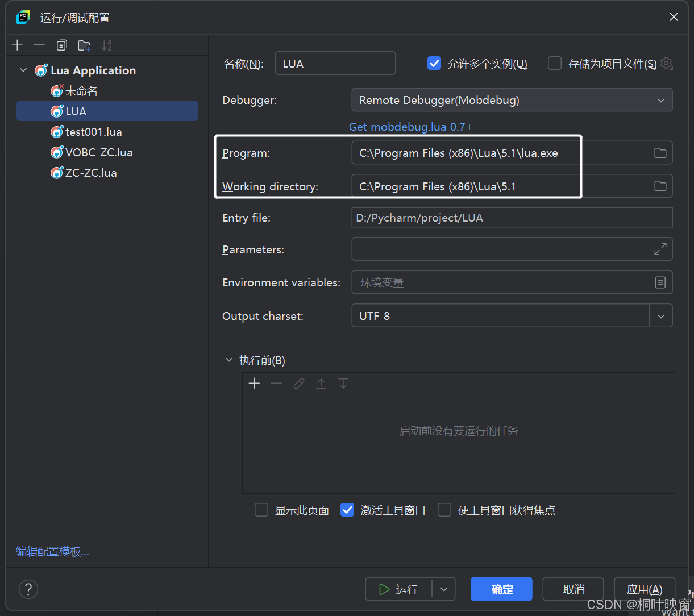Collapse the Lua Application tree node

[23, 70]
